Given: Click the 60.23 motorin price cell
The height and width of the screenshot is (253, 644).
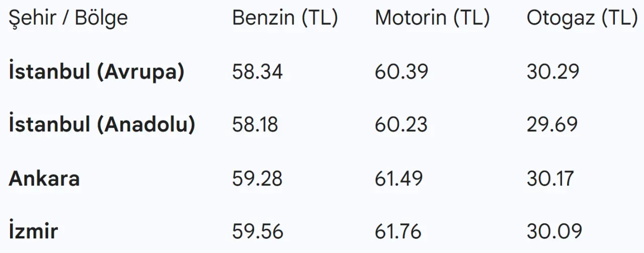Looking at the screenshot, I should click(x=401, y=124).
